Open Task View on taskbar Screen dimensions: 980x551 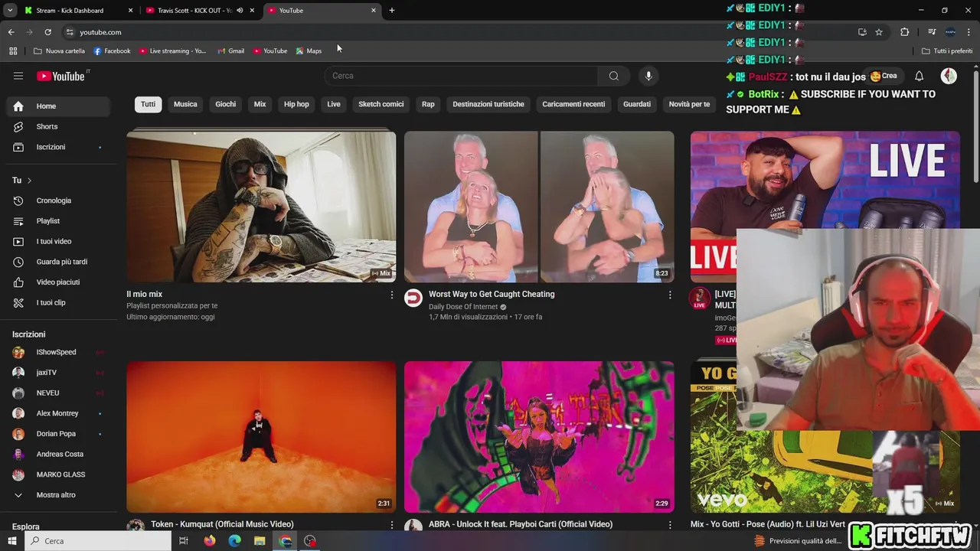(x=184, y=541)
